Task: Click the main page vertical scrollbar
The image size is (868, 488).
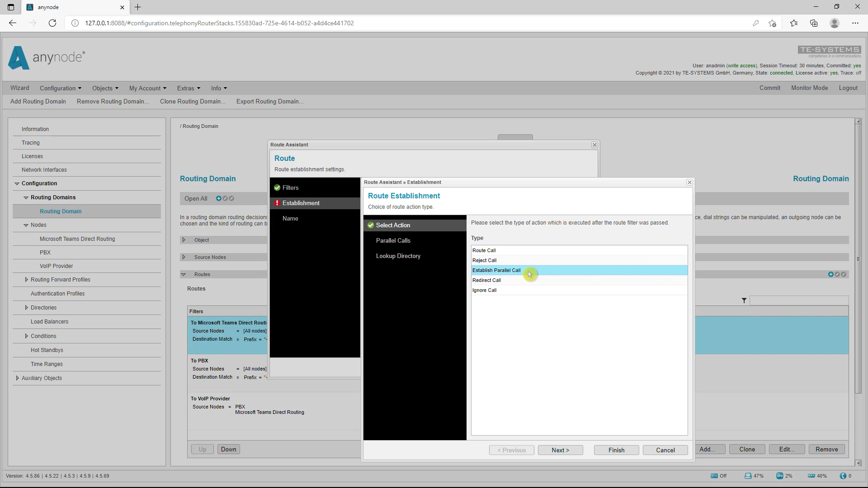Action: (x=858, y=259)
